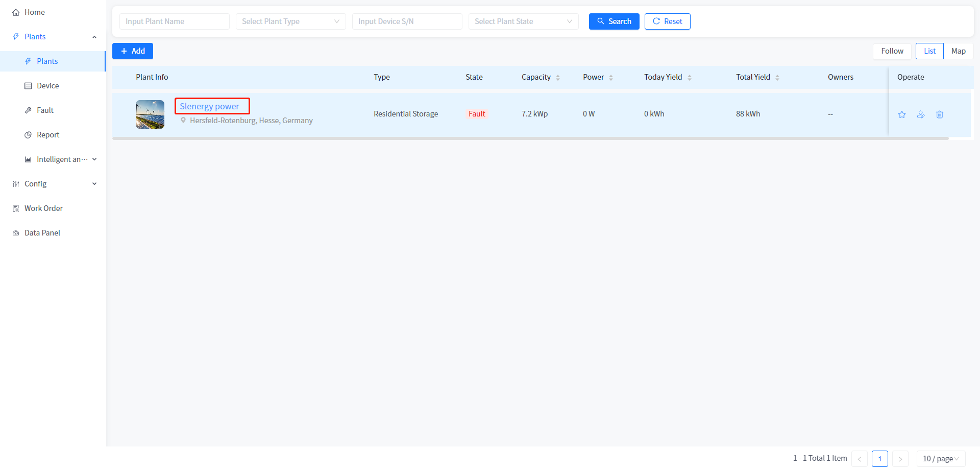Screen dimensions: 980x471
Task: Open the Device menu item
Action: (x=47, y=86)
